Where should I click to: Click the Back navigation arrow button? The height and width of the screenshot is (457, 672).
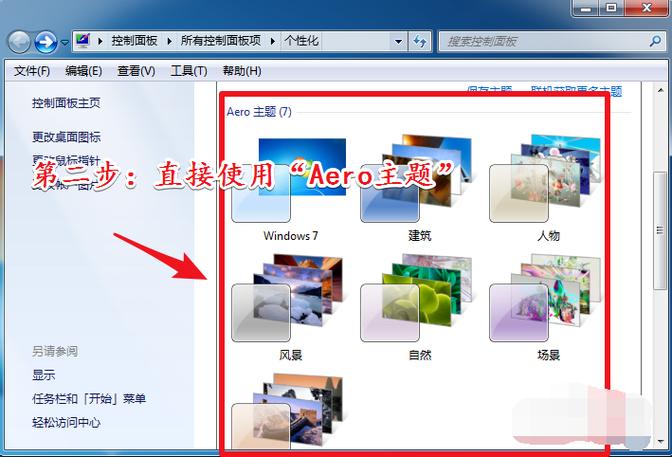[x=19, y=42]
